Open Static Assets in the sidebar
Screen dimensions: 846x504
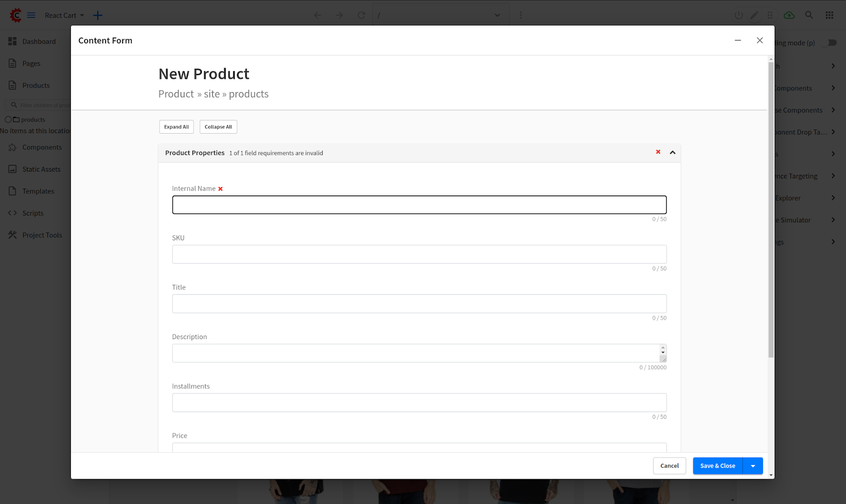(x=41, y=170)
